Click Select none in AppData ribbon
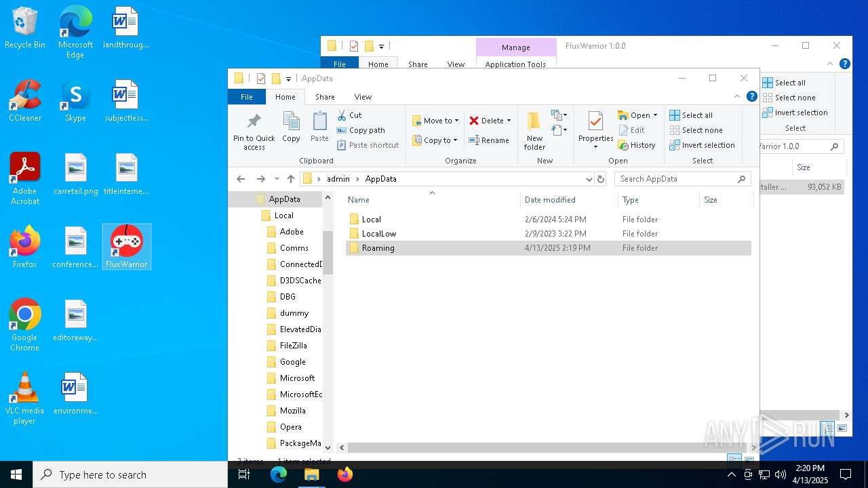This screenshot has height=488, width=868. (696, 130)
